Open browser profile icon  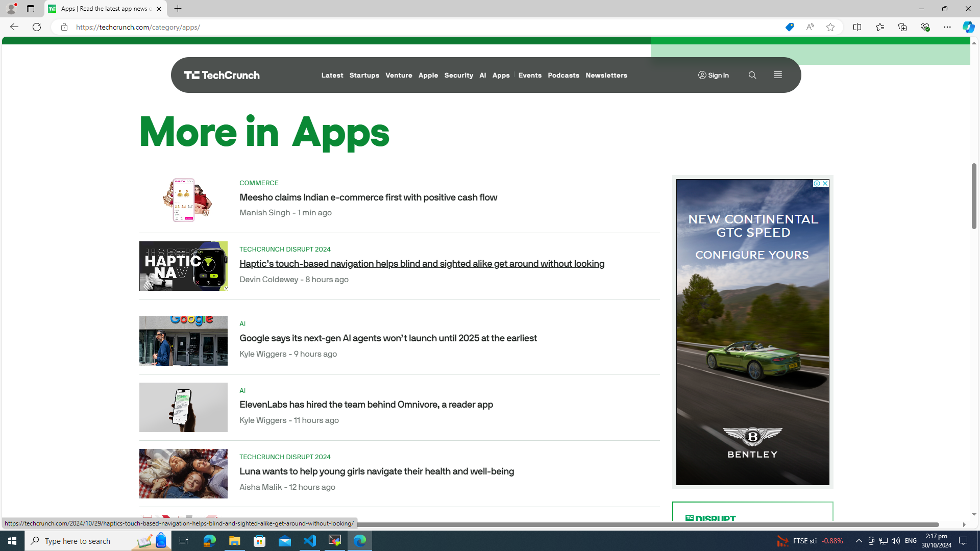[11, 9]
